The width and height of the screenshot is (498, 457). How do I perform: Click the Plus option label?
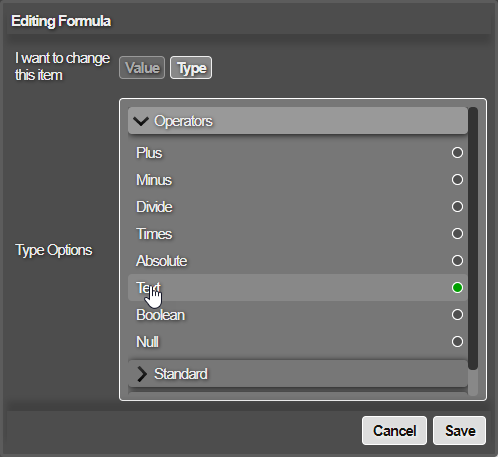(x=149, y=153)
